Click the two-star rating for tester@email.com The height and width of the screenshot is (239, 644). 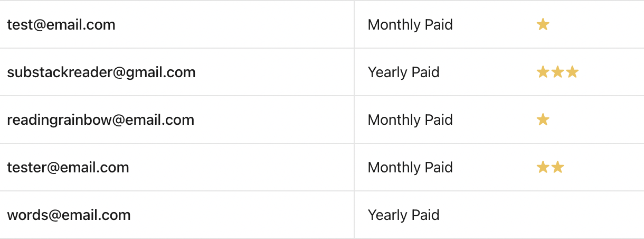point(550,167)
